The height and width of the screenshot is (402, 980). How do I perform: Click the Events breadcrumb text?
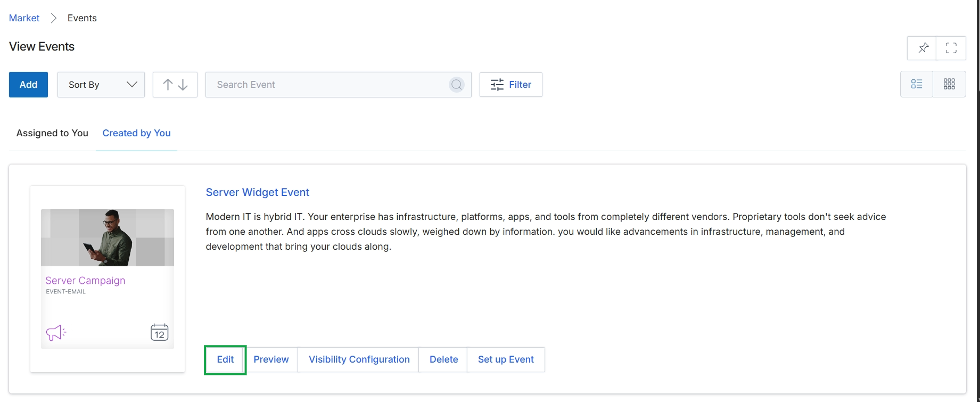coord(82,18)
